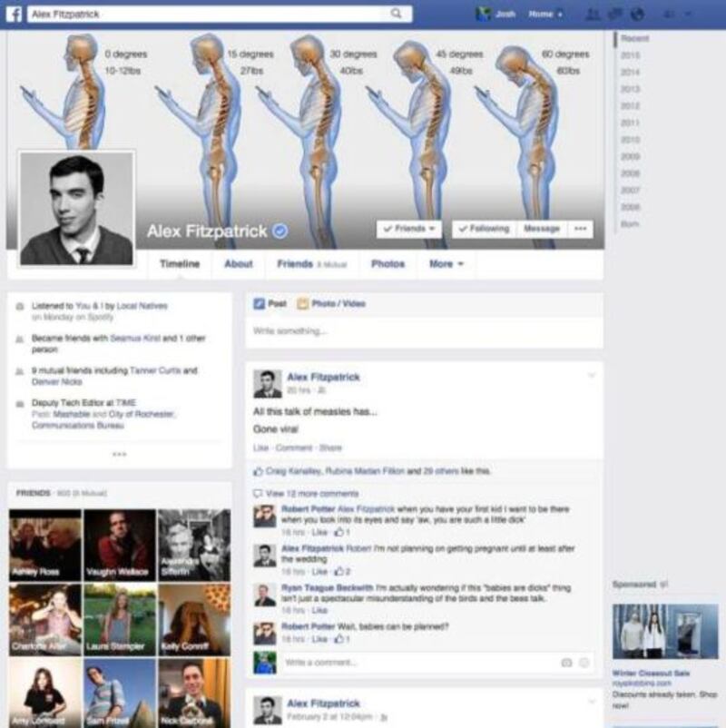The width and height of the screenshot is (726, 728).
Task: Click the verified badge beside Alex Fitzpatrick
Action: pyautogui.click(x=280, y=231)
